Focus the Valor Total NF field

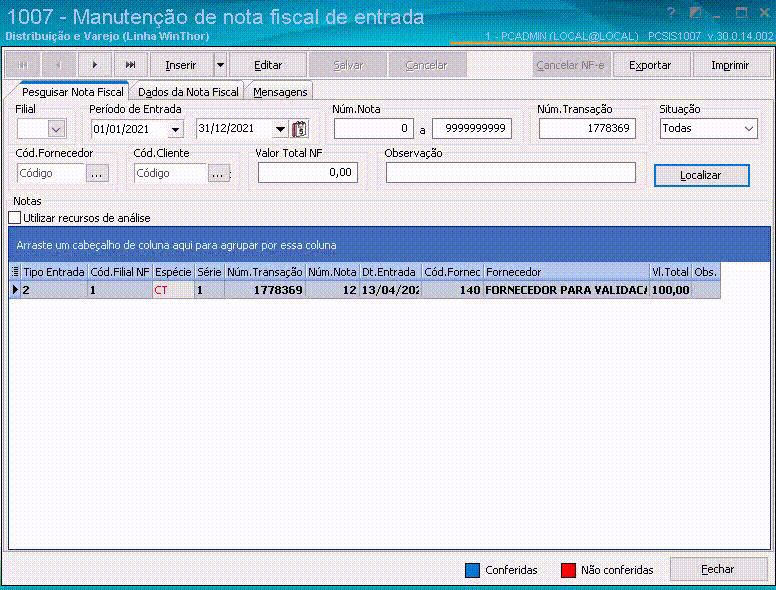click(307, 173)
